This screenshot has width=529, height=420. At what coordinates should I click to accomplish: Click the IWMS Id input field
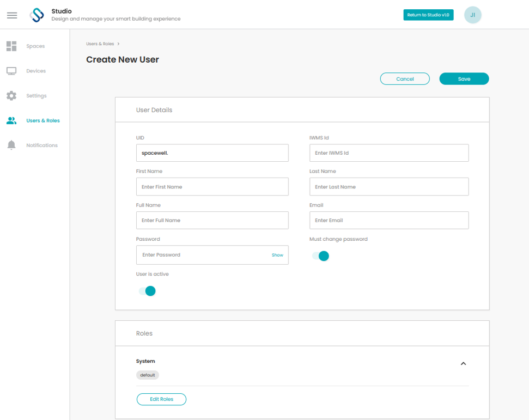point(389,153)
